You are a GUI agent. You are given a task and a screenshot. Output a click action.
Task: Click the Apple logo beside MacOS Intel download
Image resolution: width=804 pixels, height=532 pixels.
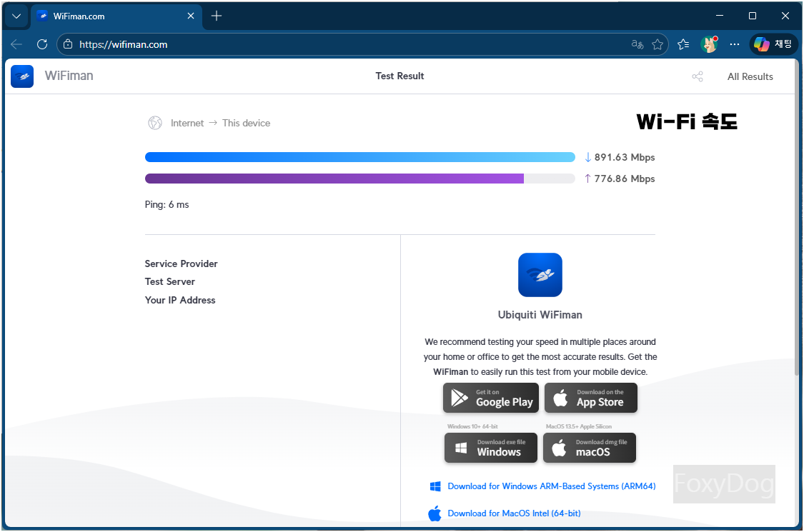pos(435,513)
